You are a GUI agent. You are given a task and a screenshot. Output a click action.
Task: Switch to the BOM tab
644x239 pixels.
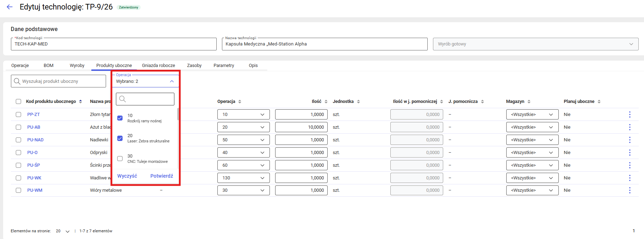click(x=49, y=66)
